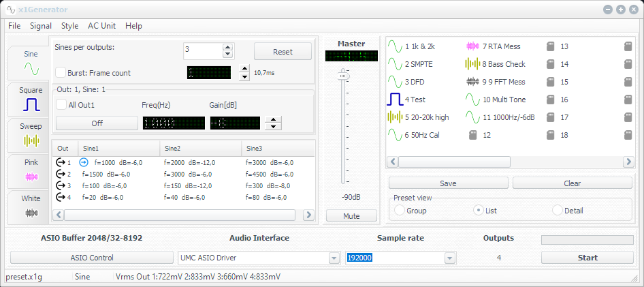
Task: Select the Square waveform icon
Action: [31, 104]
